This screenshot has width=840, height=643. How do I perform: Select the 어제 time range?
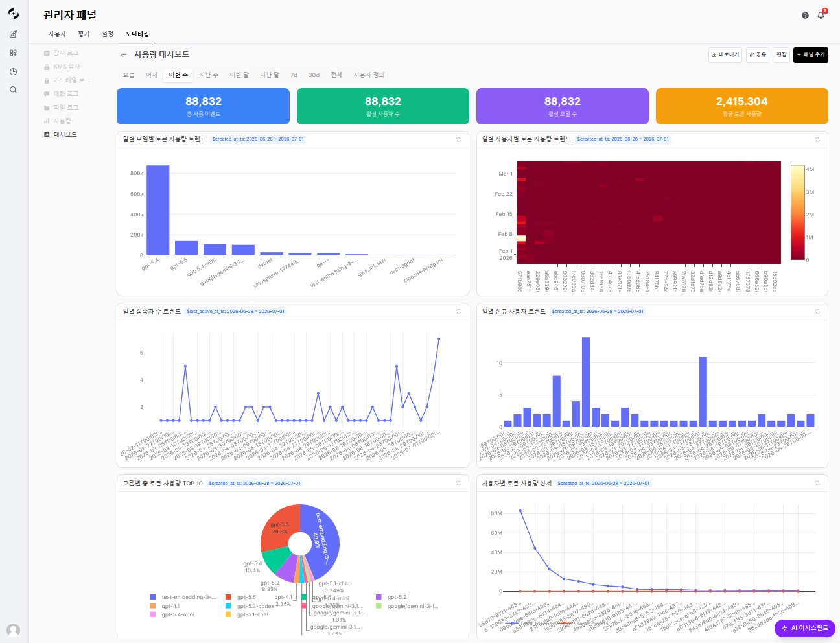pos(152,75)
